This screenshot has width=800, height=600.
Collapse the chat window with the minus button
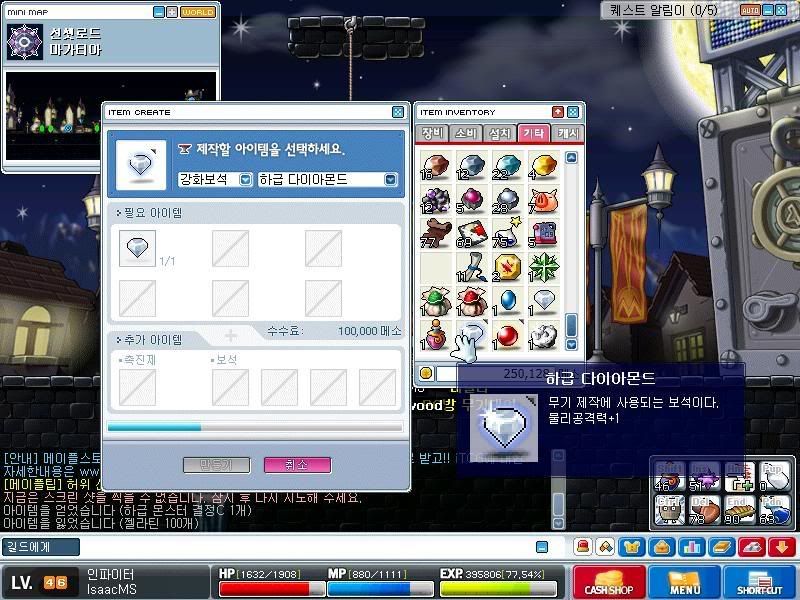point(542,547)
